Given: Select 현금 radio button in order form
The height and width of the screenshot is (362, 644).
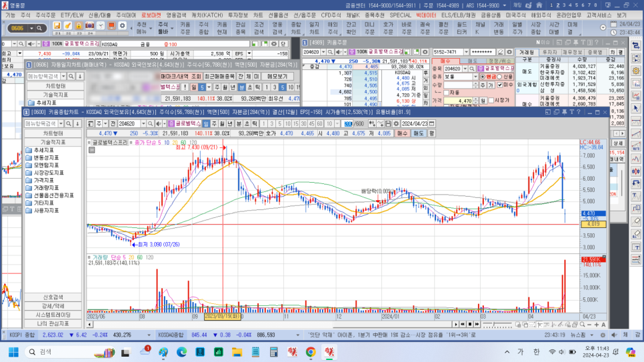Looking at the screenshot, I should click(483, 77).
